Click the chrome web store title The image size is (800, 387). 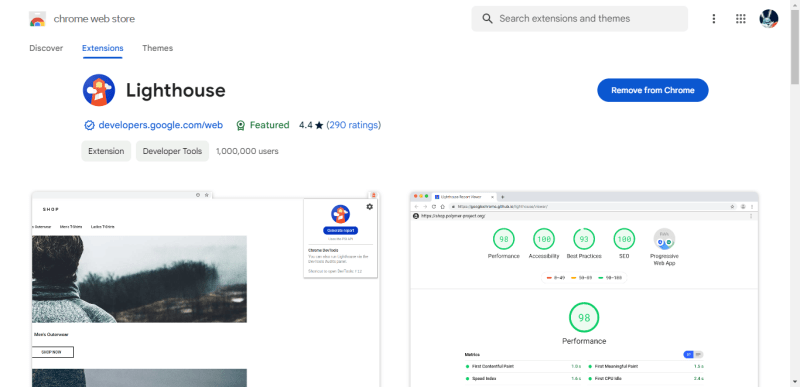tap(94, 19)
